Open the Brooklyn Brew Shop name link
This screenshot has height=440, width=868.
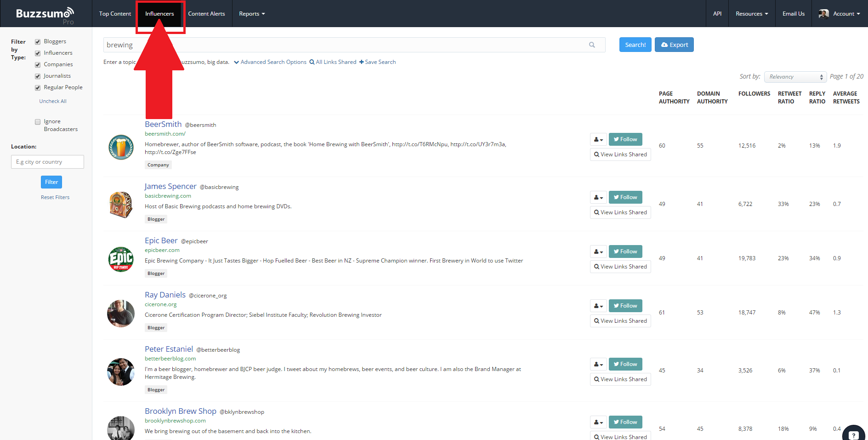click(181, 411)
